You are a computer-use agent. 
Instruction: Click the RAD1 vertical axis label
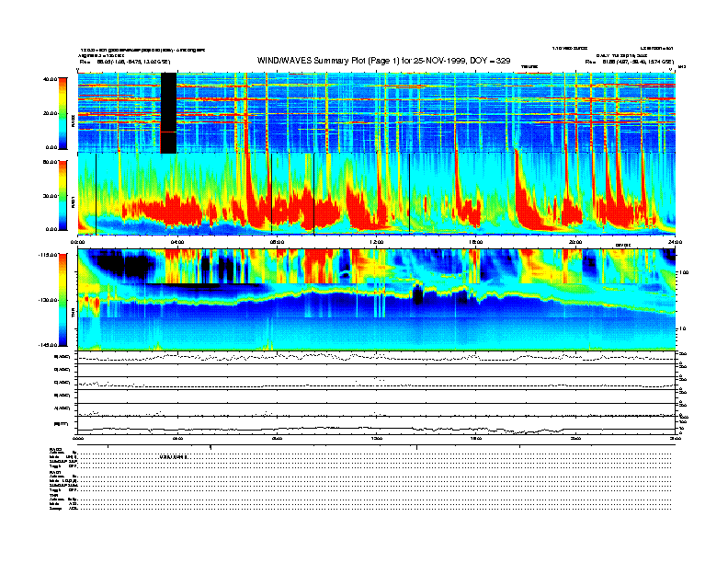73,202
